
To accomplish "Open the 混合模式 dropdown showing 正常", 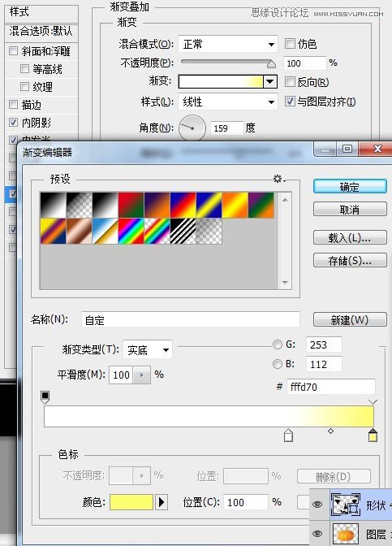I will pyautogui.click(x=228, y=44).
